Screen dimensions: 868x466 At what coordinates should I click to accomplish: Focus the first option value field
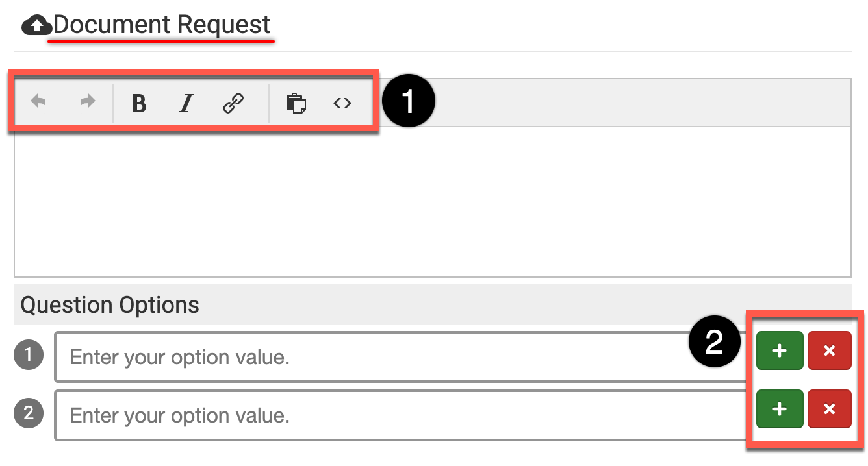tap(390, 357)
